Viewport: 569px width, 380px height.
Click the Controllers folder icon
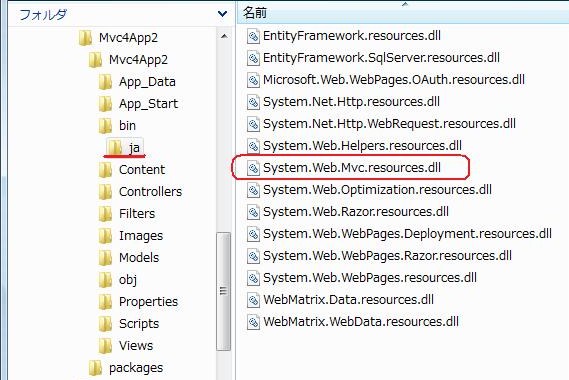click(x=105, y=192)
